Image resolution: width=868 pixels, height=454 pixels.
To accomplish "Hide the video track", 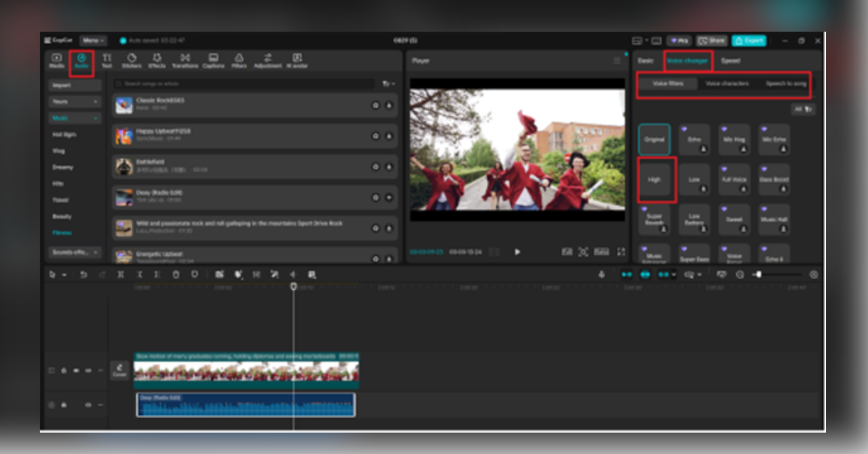I will (76, 371).
